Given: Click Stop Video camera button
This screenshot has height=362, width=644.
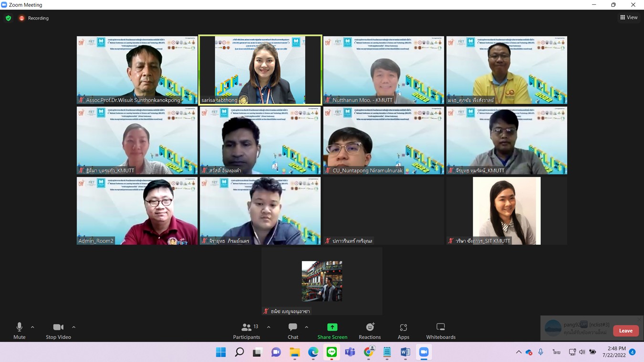Looking at the screenshot, I should pyautogui.click(x=58, y=330).
